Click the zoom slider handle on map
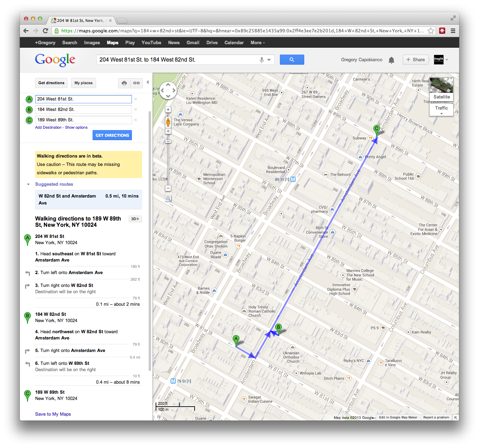The height and width of the screenshot is (448, 479). [168, 142]
